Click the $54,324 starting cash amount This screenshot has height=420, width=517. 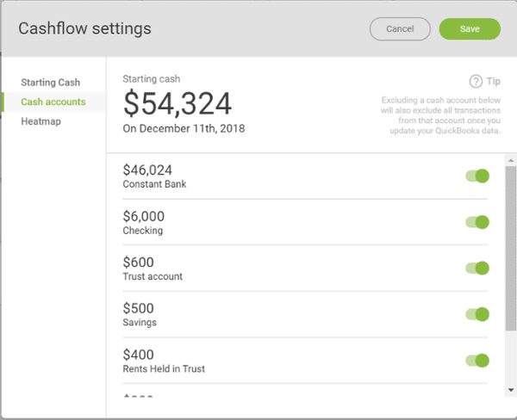[x=178, y=103]
